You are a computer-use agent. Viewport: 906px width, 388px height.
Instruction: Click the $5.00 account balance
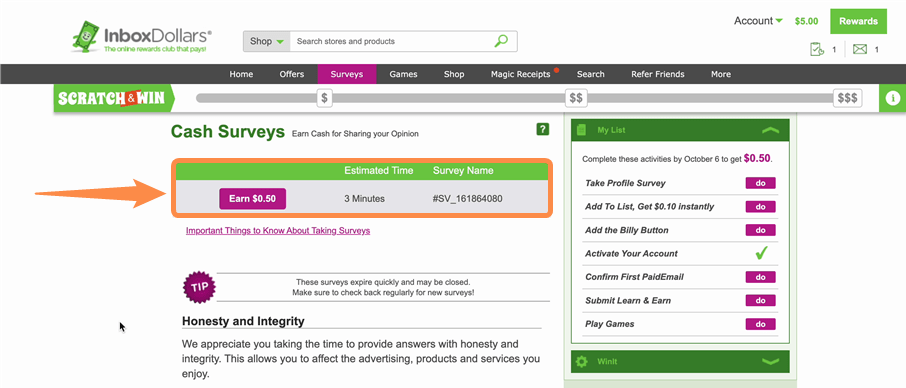pos(807,21)
